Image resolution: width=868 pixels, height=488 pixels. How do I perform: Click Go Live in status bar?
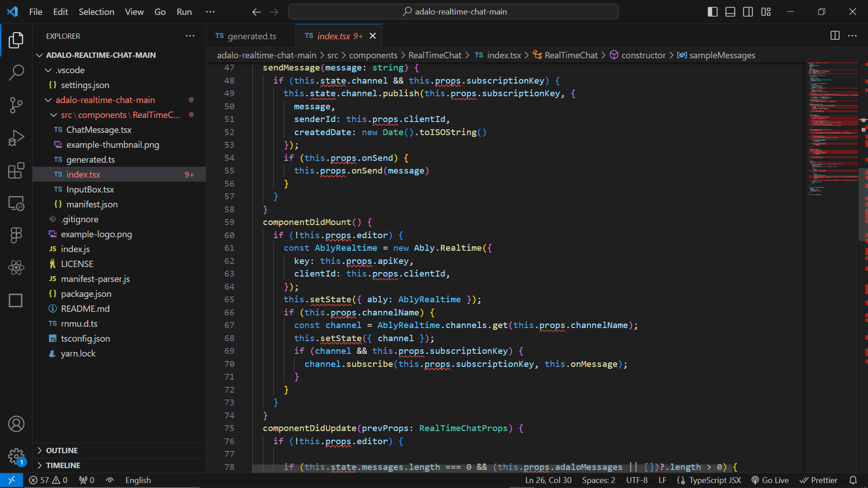click(x=770, y=480)
